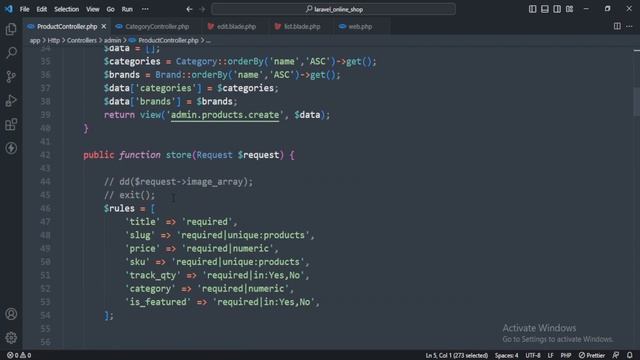Click the laravel_online_shop search box
The width and height of the screenshot is (640, 360).
click(333, 9)
